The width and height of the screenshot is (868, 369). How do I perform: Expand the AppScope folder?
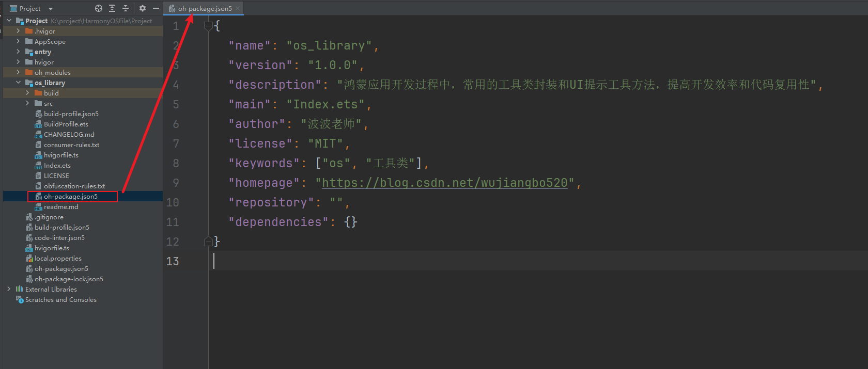click(x=19, y=41)
